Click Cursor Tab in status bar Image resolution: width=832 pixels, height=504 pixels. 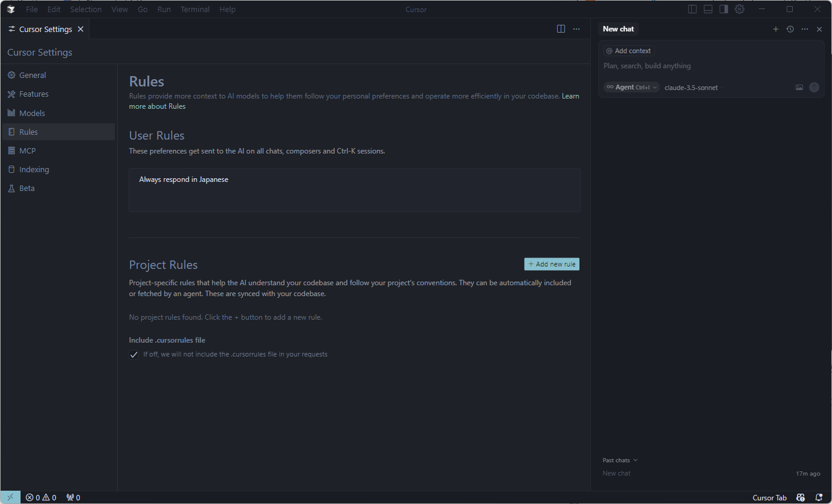770,497
